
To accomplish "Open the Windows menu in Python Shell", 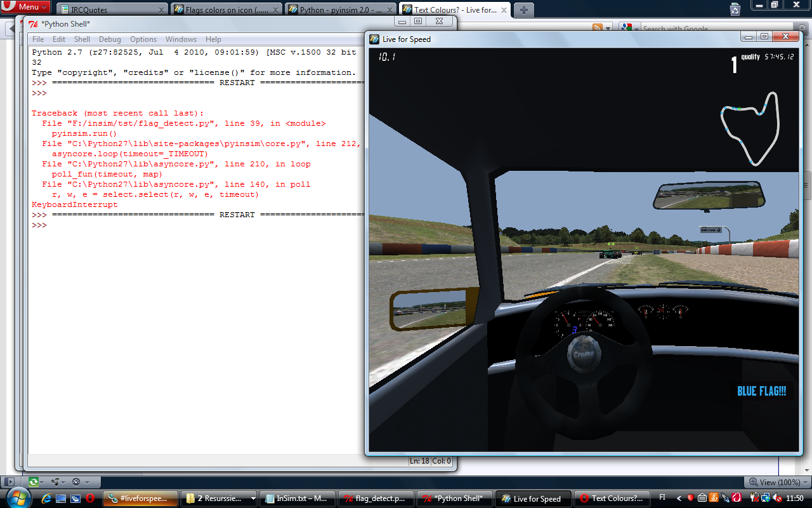I will click(181, 39).
